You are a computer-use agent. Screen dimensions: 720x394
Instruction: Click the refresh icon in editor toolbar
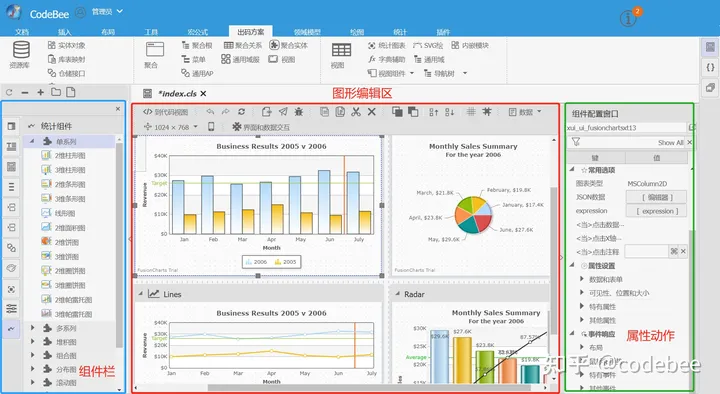(x=242, y=112)
